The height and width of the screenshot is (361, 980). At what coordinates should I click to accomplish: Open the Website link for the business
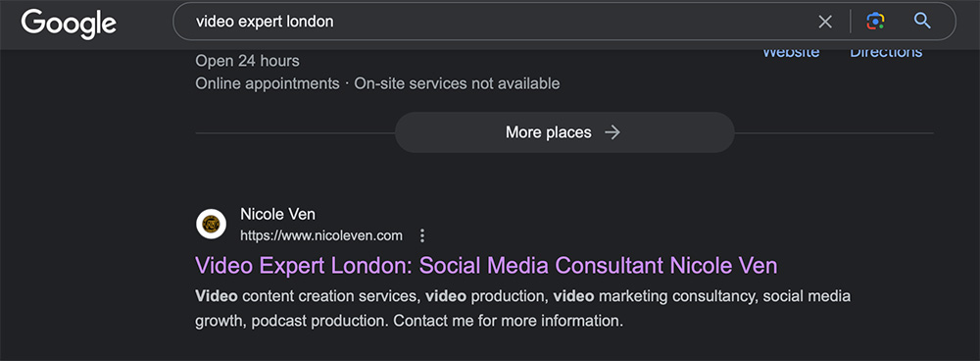click(791, 54)
